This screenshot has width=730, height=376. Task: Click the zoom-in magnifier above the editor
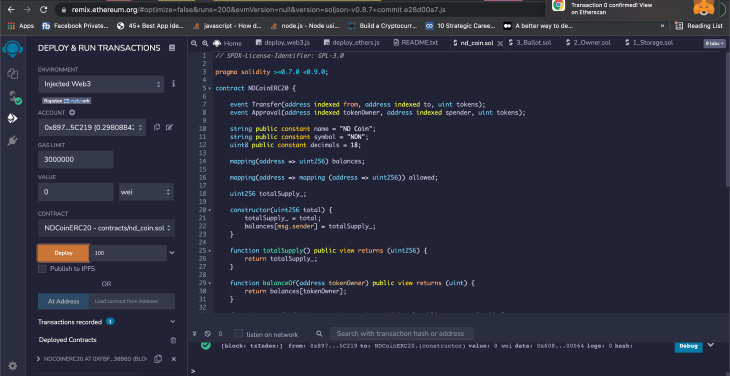[205, 43]
